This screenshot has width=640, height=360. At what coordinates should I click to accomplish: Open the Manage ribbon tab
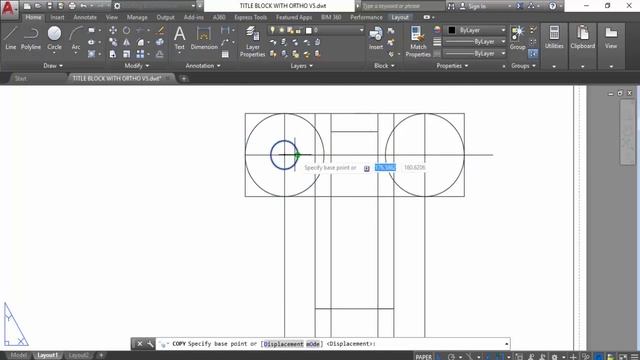(137, 18)
